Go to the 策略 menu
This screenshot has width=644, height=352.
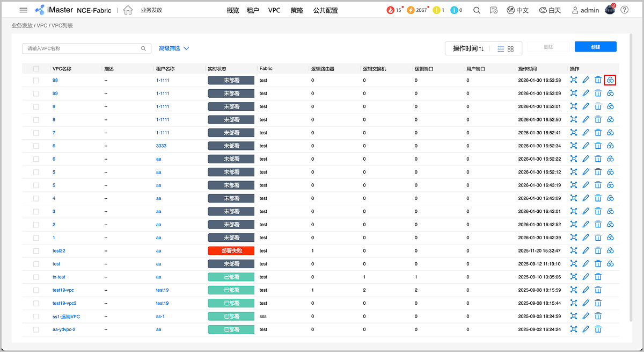[297, 10]
